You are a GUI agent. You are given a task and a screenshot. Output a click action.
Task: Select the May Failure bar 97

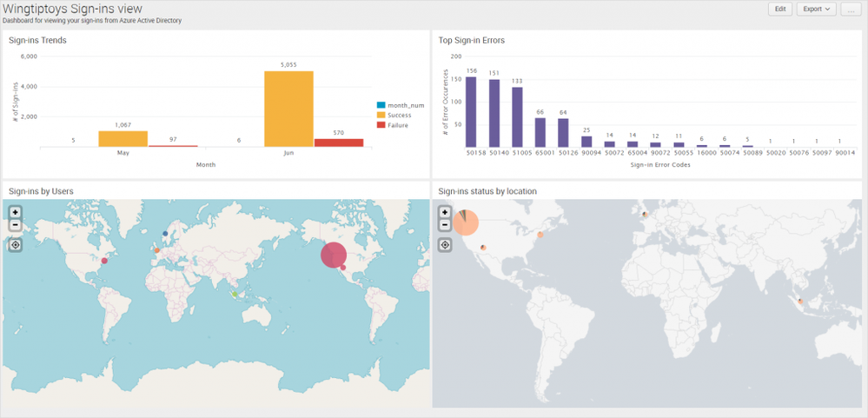click(173, 146)
